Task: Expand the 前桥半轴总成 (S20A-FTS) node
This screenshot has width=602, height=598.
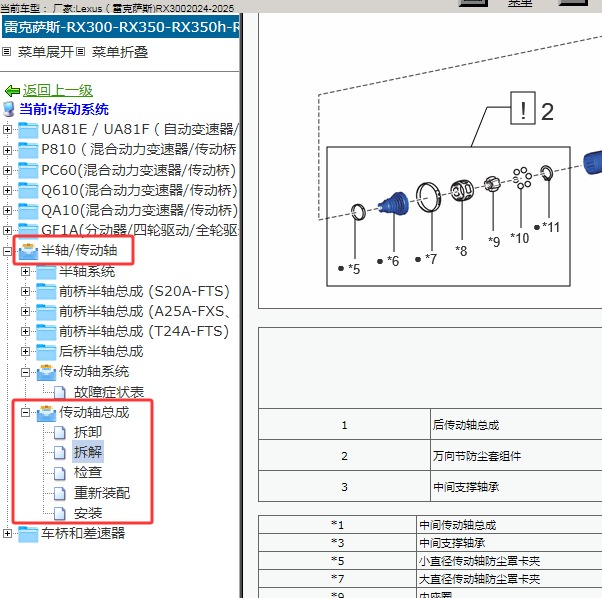Action: pos(25,291)
